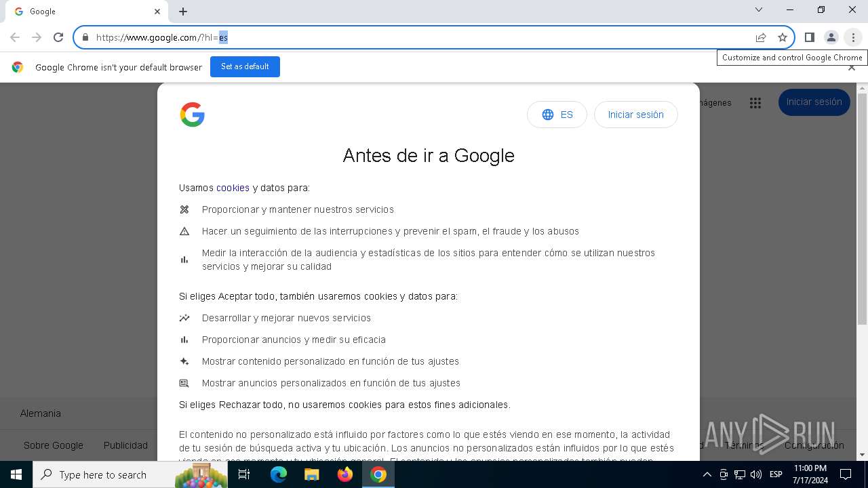Open the volume speaker tray icon
The height and width of the screenshot is (488, 868).
(x=756, y=474)
